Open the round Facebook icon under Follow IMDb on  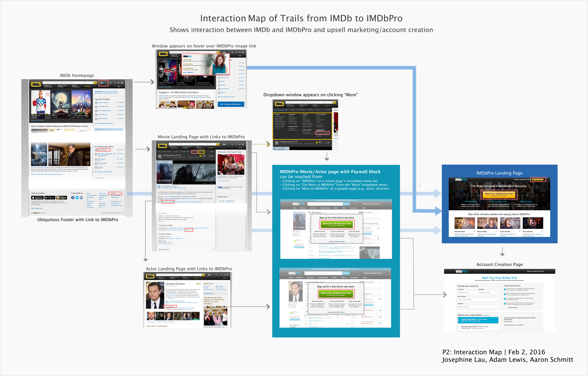(72, 198)
